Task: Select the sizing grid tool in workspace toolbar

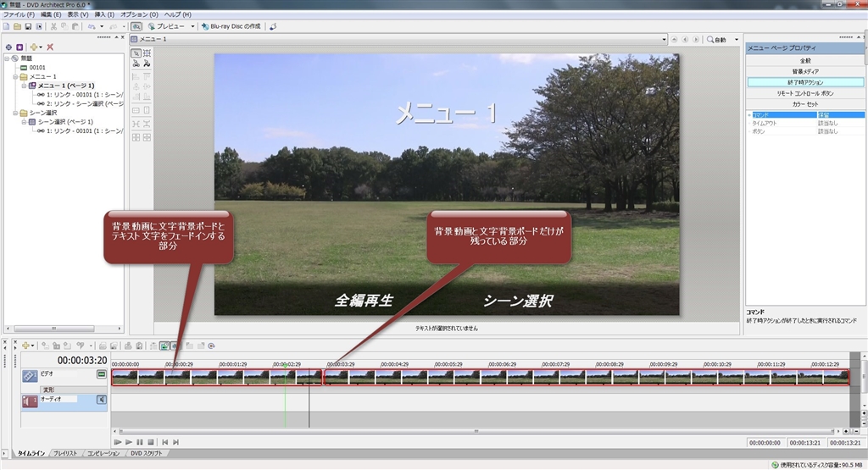Action: 147,53
